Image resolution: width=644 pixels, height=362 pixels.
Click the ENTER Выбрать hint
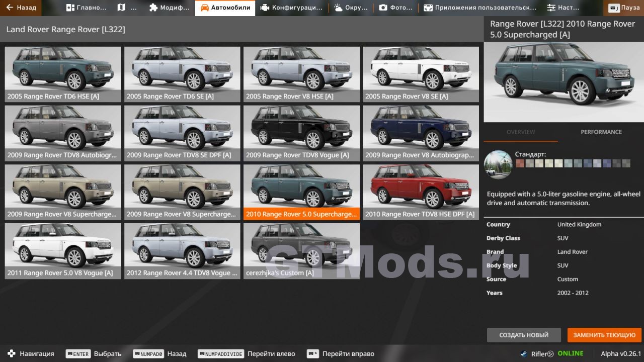pyautogui.click(x=94, y=353)
